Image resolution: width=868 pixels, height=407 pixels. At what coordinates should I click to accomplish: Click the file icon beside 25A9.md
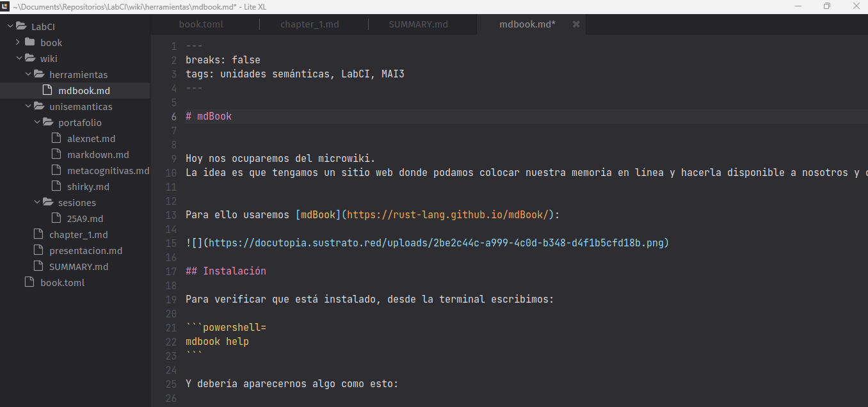(x=56, y=218)
